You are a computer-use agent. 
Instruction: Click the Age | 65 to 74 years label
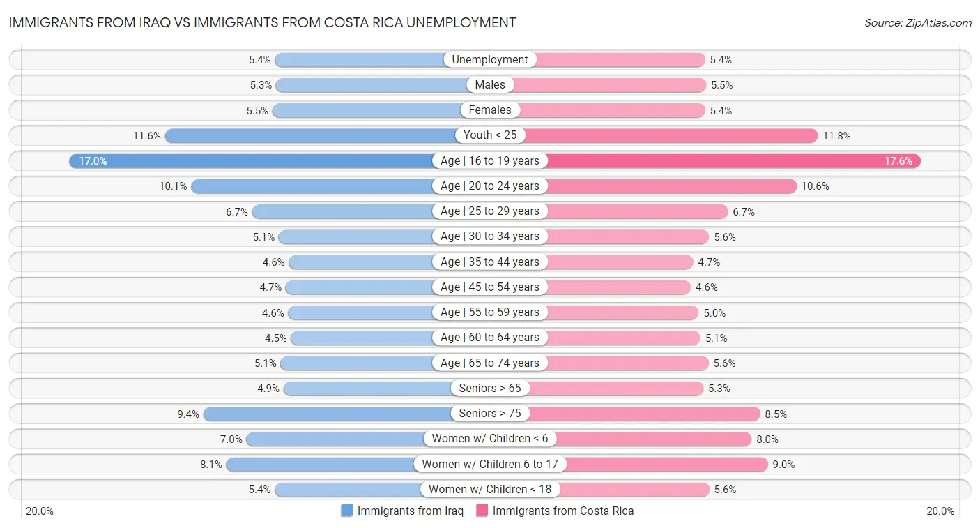[x=490, y=363]
